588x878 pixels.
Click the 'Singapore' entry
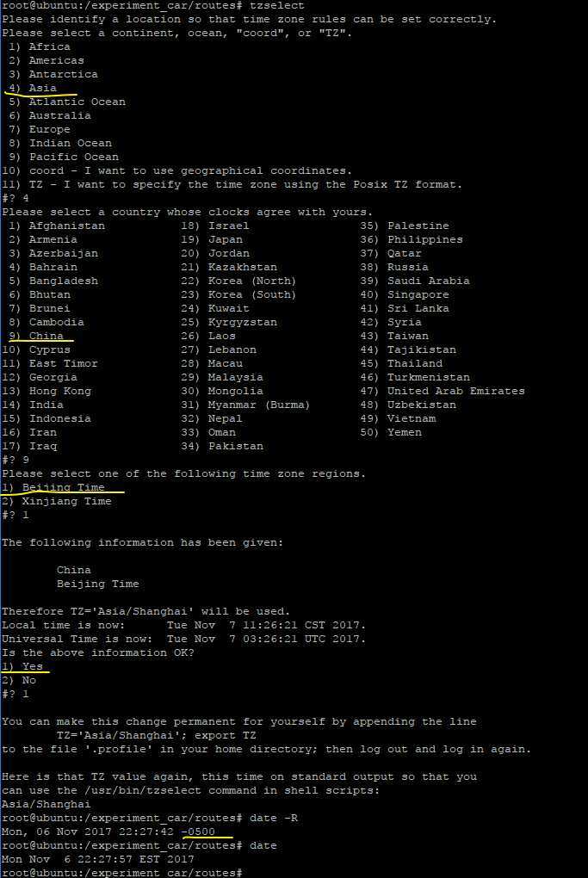(x=418, y=294)
